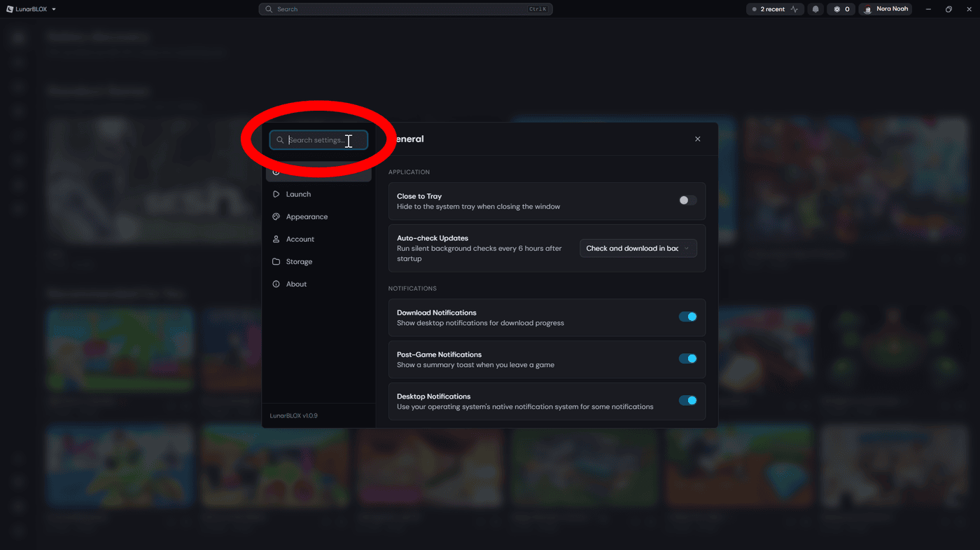
Task: Maximize or restore the LunarBLOX window
Action: [x=948, y=9]
